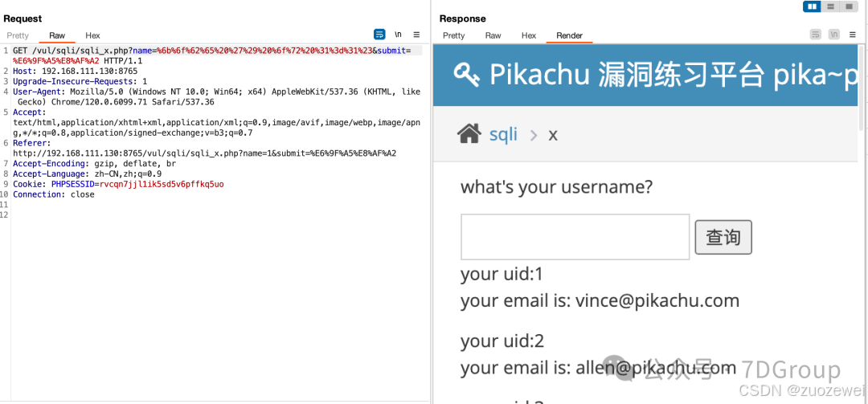Switch to the Request Pretty tab
The width and height of the screenshot is (868, 404).
click(x=17, y=35)
